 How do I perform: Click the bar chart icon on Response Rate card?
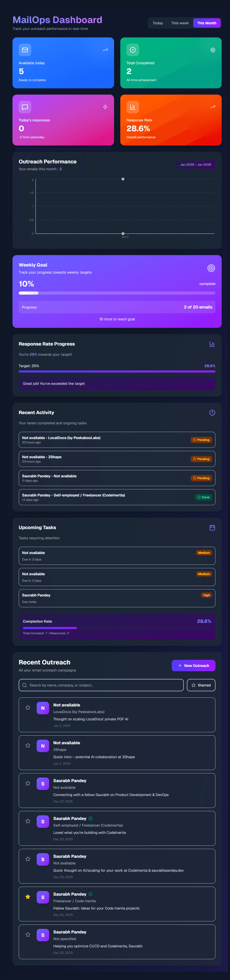tap(133, 107)
